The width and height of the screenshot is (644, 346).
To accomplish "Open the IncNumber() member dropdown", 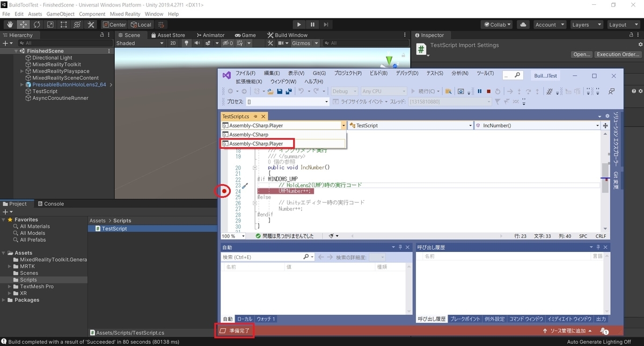I will click(537, 125).
